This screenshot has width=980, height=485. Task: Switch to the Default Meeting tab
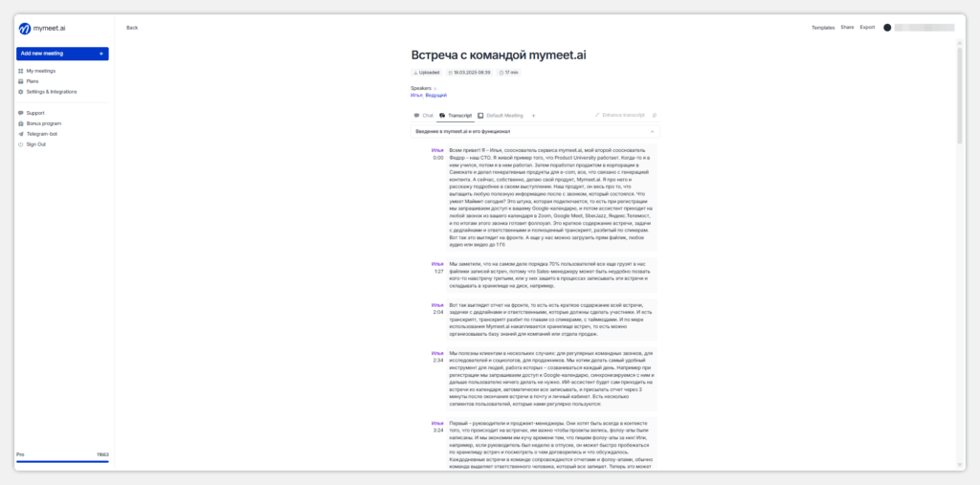coord(500,116)
